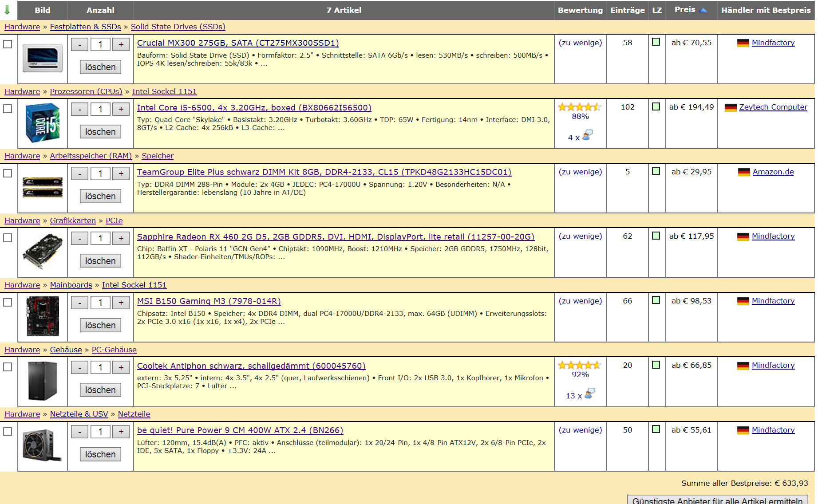
Task: Open Arbeitsspeicher (RAM) category link
Action: [91, 156]
